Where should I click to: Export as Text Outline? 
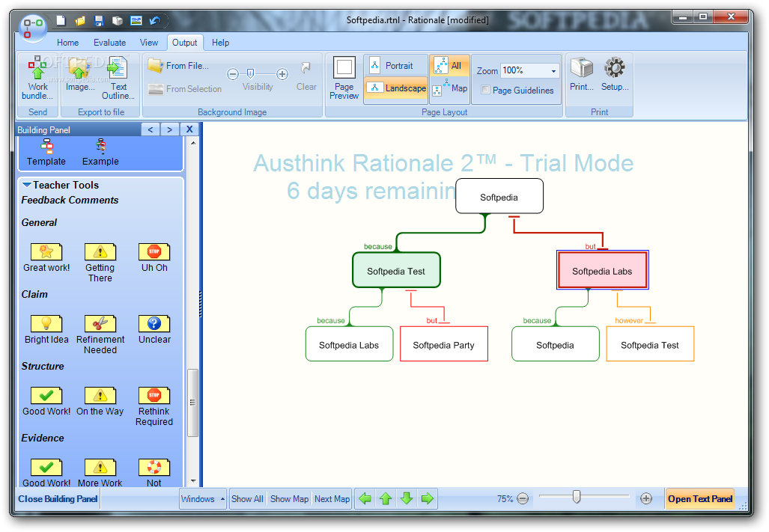coord(118,79)
